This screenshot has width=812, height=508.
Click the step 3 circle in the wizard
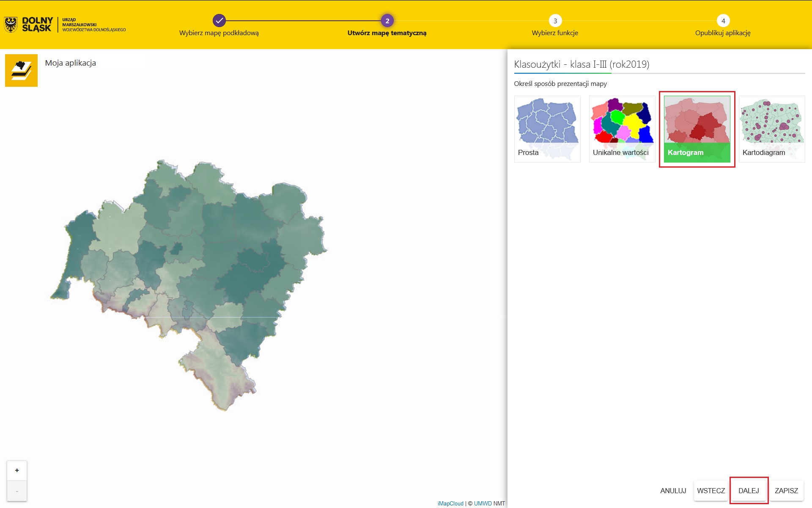click(x=555, y=21)
